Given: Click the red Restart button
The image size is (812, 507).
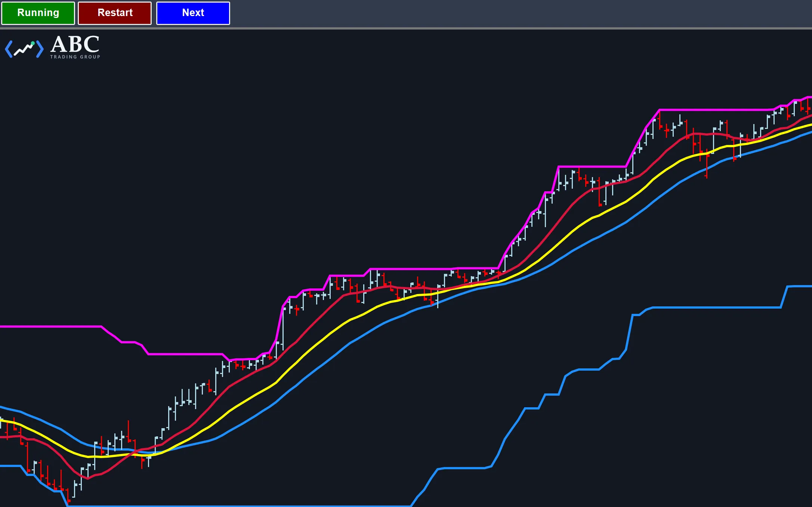Looking at the screenshot, I should coord(115,13).
